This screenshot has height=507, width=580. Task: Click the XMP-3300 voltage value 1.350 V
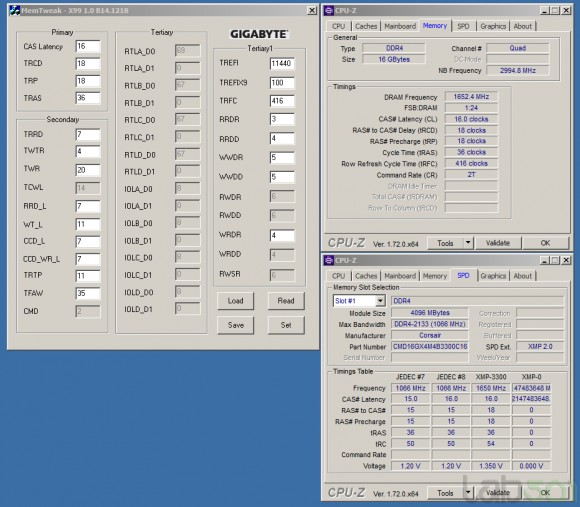click(x=490, y=466)
